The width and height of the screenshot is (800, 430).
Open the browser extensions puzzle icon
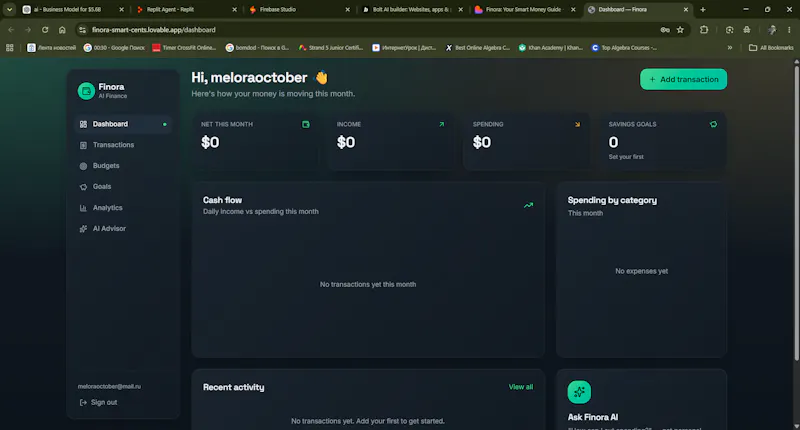coord(704,30)
